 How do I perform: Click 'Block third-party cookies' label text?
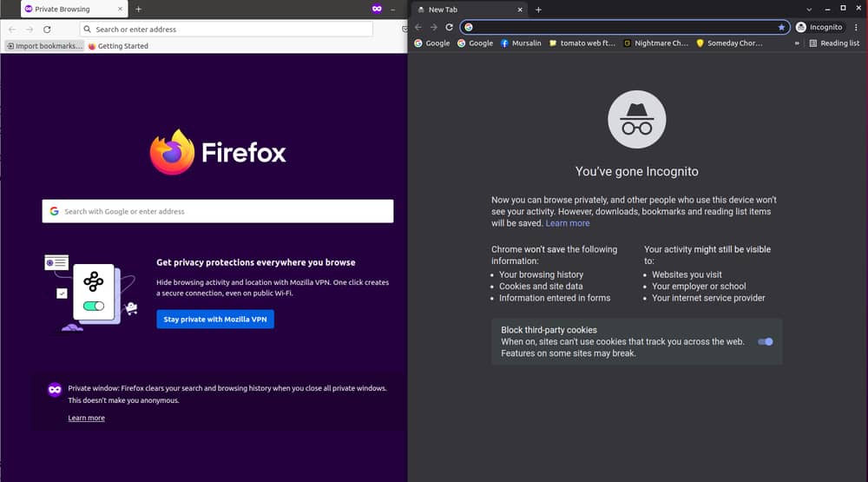click(549, 330)
